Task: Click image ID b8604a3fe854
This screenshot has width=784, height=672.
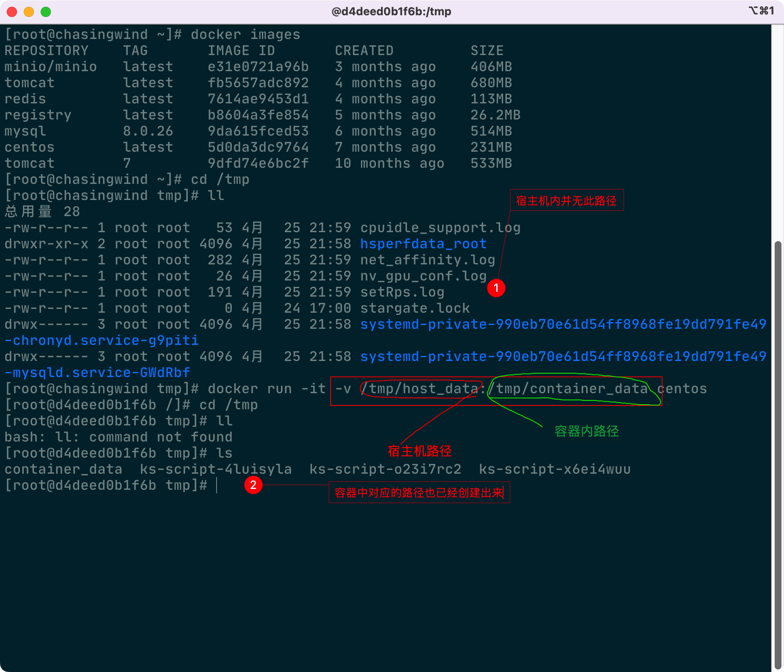Action: [x=258, y=115]
